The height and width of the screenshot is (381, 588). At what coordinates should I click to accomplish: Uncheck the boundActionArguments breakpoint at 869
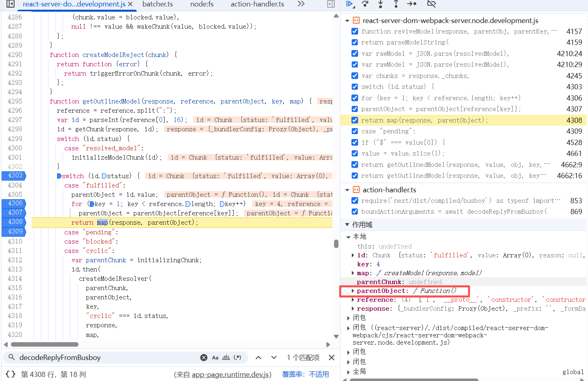[x=355, y=211]
